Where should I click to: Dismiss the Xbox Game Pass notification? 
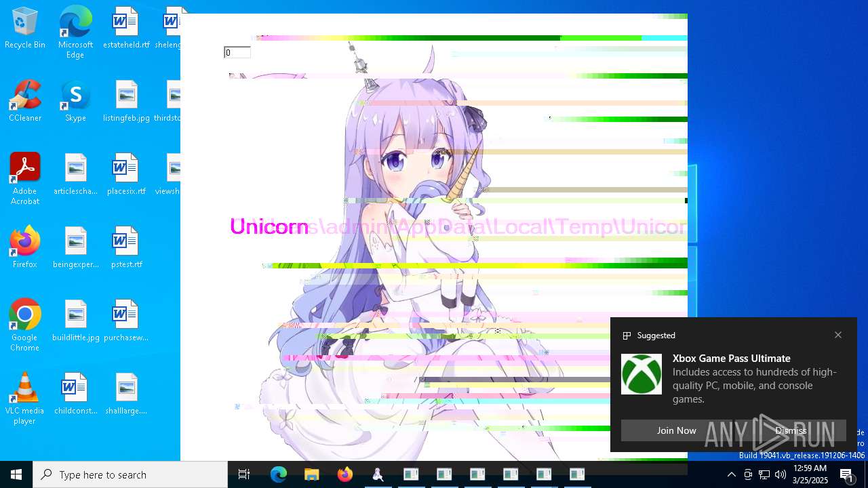tap(791, 430)
